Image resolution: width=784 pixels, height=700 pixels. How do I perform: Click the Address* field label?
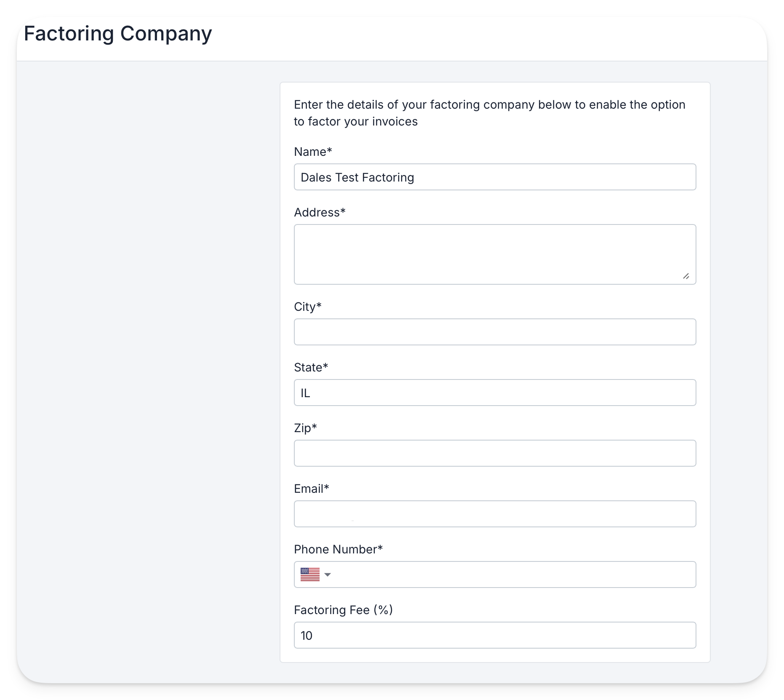tap(320, 212)
